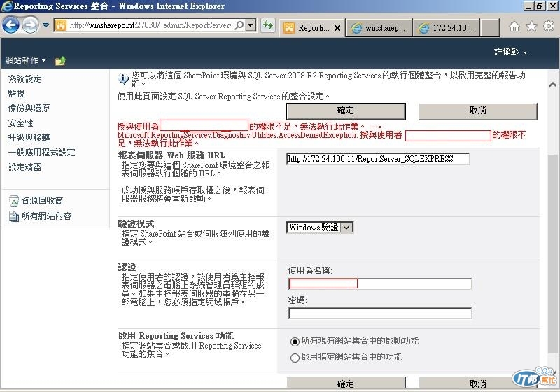Click the top 確定 button
This screenshot has width=560, height=392.
click(346, 111)
